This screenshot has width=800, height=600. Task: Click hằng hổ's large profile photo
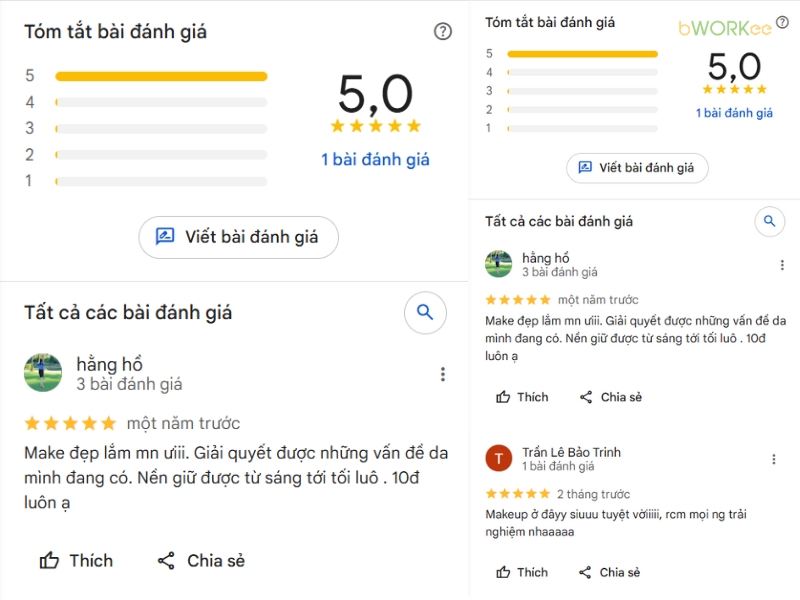click(43, 372)
